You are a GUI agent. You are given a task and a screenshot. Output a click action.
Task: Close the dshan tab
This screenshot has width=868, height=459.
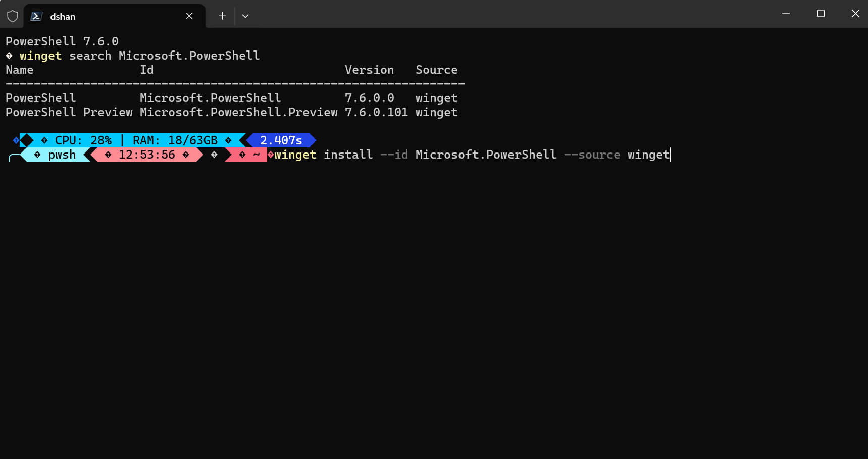[x=189, y=16]
